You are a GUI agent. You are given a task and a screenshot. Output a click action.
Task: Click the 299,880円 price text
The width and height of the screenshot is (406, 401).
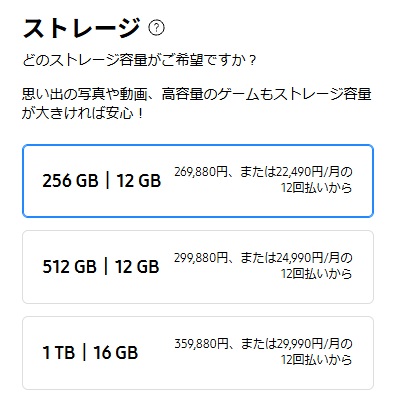[201, 258]
